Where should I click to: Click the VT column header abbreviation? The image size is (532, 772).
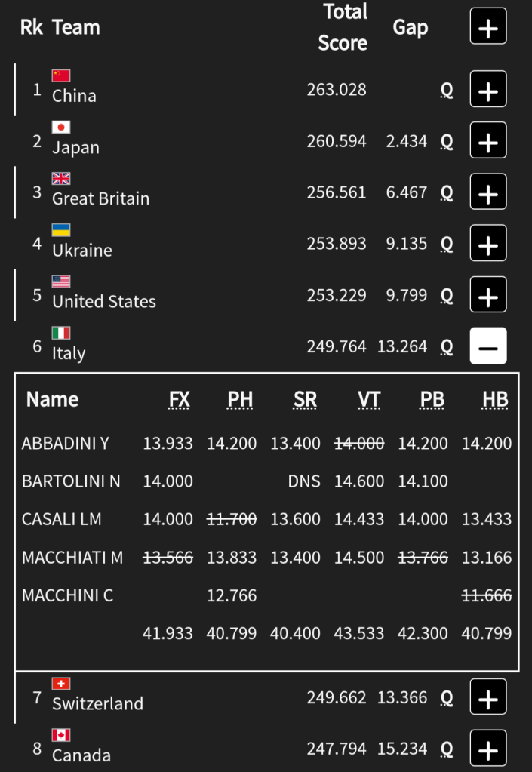(369, 399)
